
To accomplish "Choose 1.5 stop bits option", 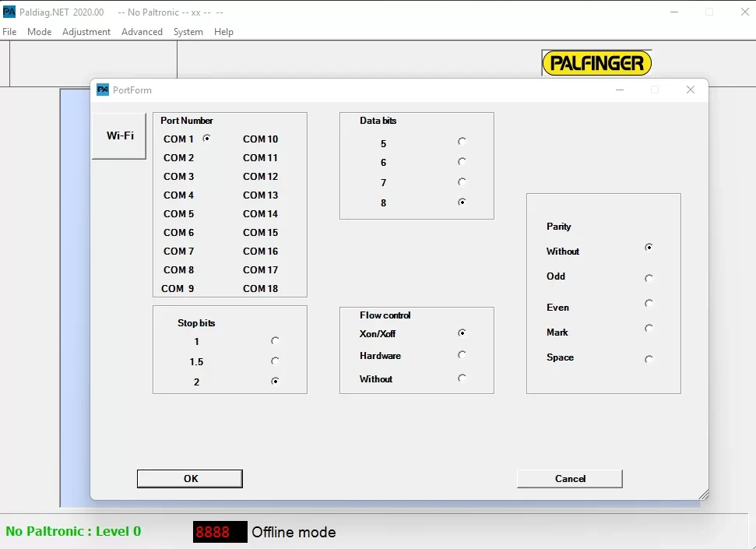I will coord(275,361).
